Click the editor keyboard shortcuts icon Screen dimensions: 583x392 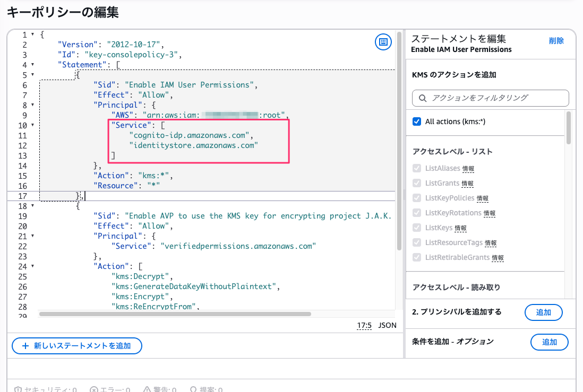[383, 41]
